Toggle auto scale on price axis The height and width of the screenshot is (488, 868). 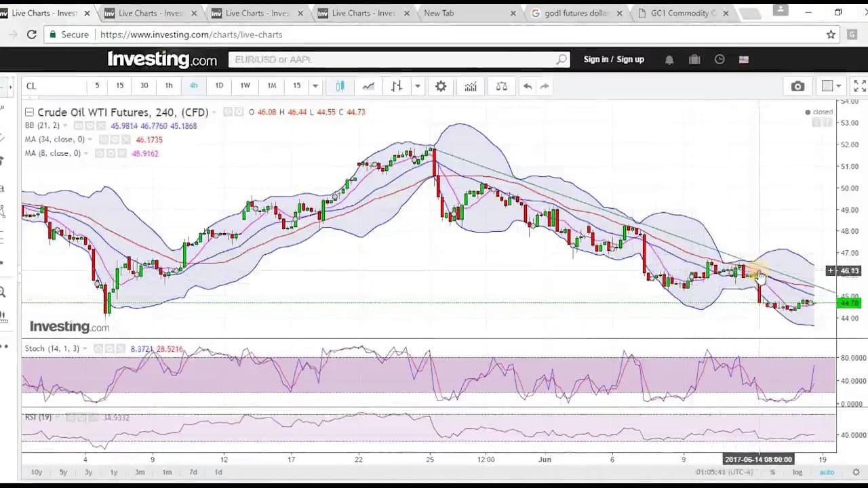pos(827,472)
